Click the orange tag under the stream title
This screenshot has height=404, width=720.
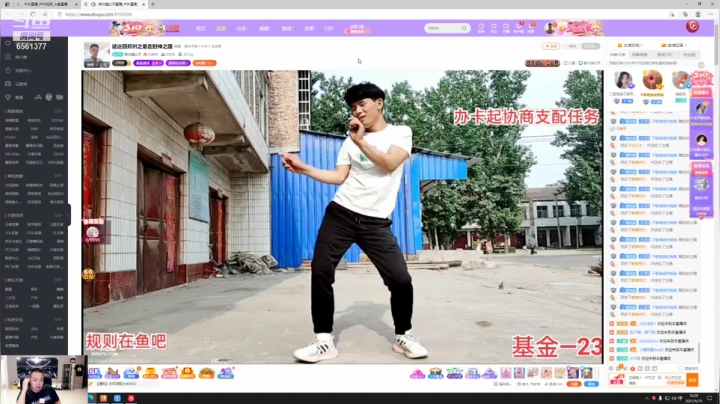click(204, 63)
